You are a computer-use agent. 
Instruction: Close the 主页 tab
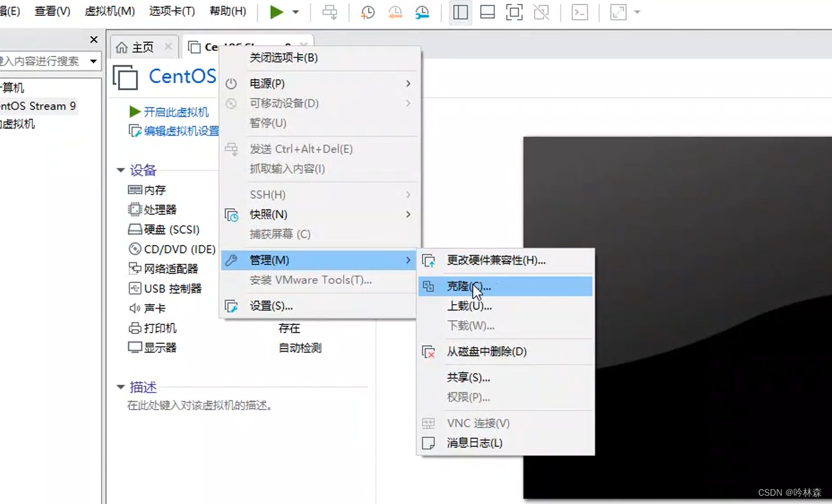168,46
